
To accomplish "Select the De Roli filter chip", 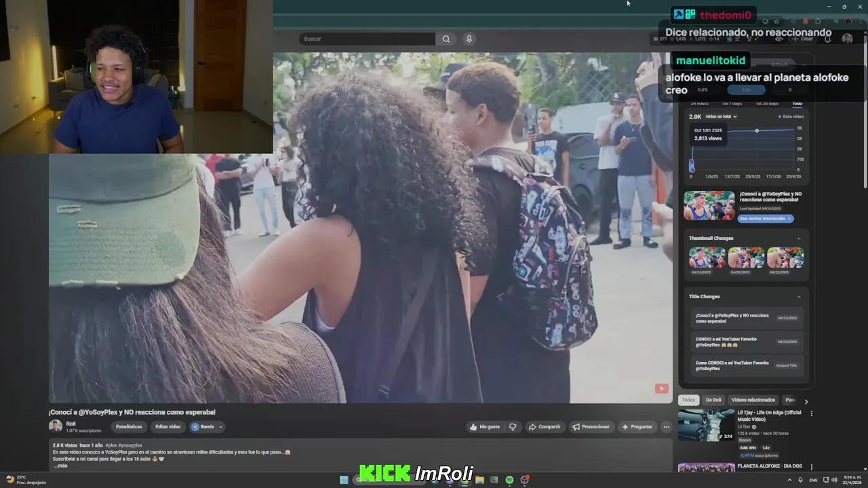I will tap(713, 401).
